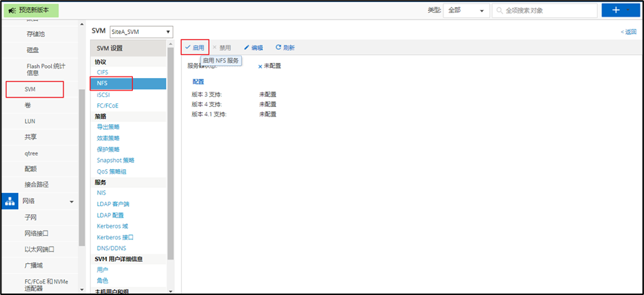
Task: Click the network icon beside 网络
Action: [x=10, y=201]
